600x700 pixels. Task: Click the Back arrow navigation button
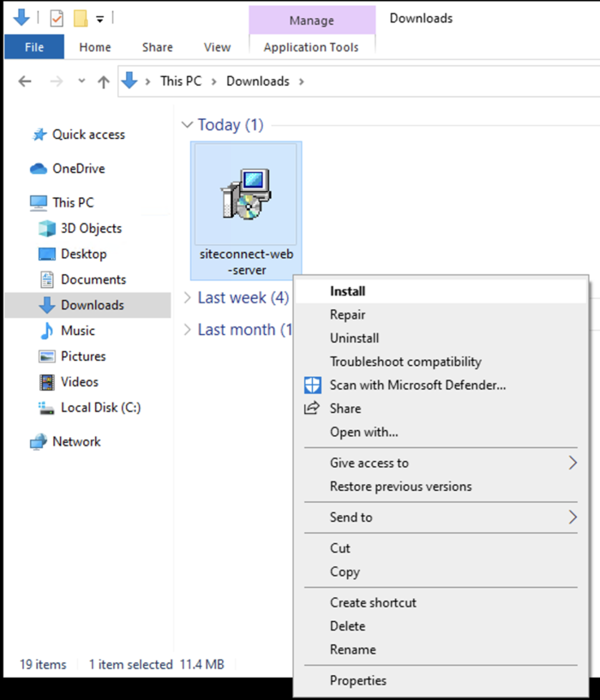click(x=25, y=81)
